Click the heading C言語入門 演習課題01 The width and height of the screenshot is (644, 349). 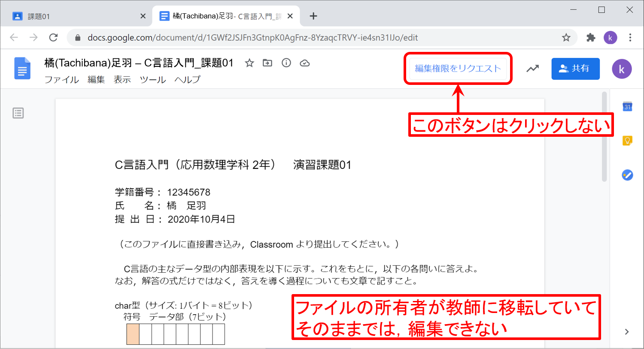pyautogui.click(x=233, y=165)
